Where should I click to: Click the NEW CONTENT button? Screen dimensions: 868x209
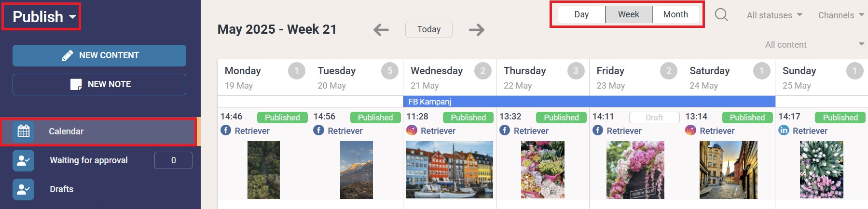(99, 55)
